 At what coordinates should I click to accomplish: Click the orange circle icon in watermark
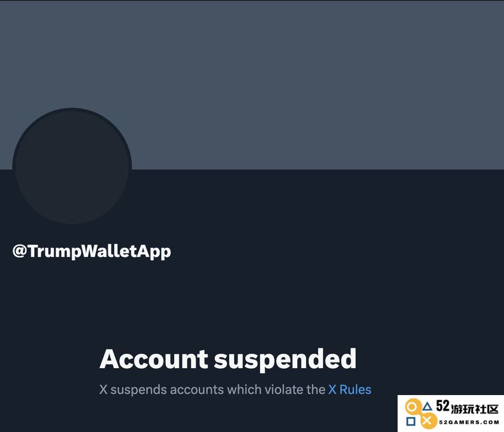point(412,407)
